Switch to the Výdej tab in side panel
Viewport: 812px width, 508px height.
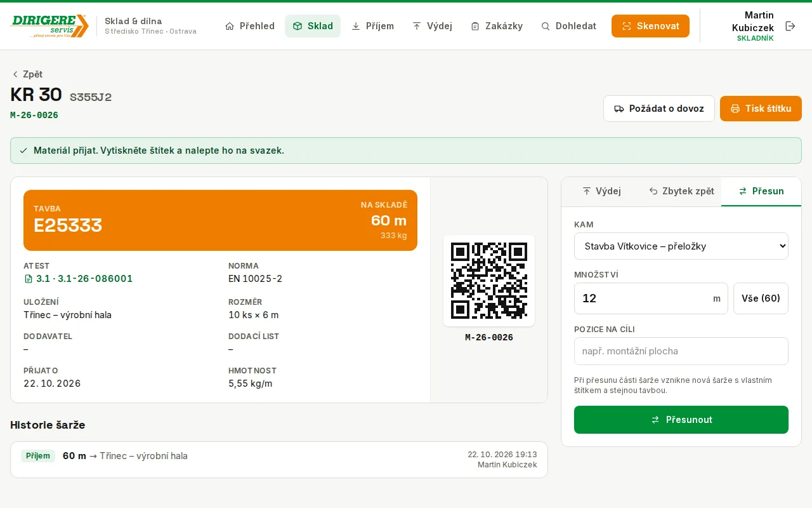pos(601,191)
